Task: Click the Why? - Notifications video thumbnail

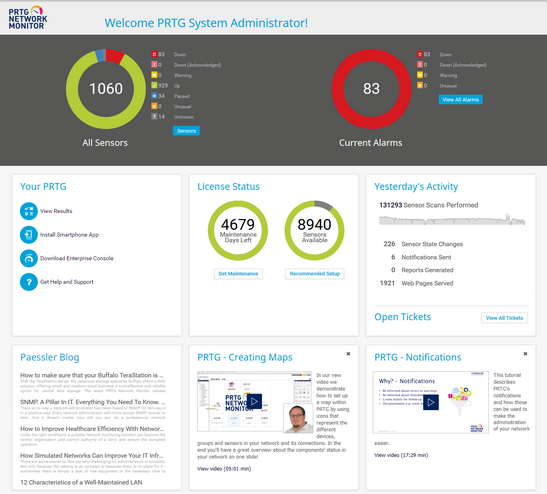Action: 431,402
